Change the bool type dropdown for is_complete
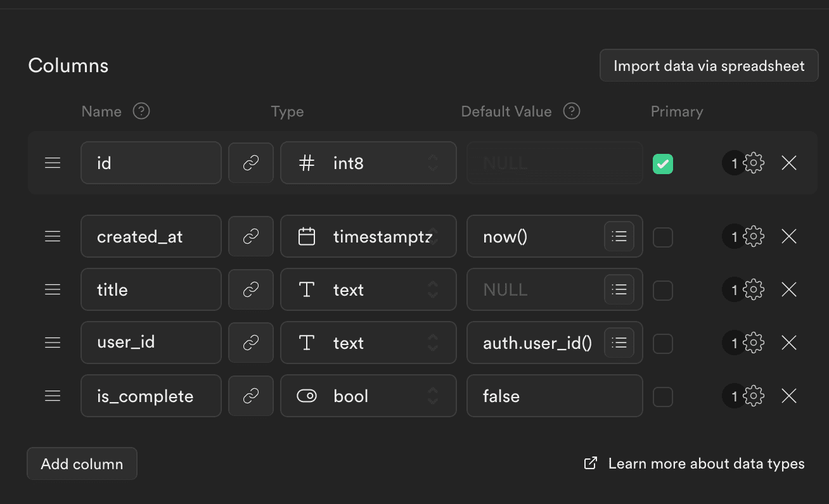This screenshot has width=829, height=504. [368, 396]
